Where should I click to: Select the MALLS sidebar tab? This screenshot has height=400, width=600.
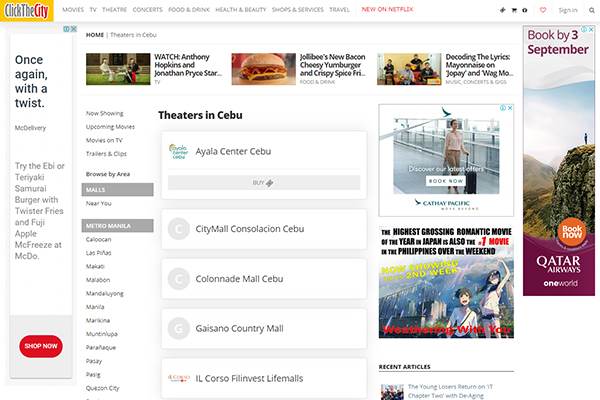117,189
